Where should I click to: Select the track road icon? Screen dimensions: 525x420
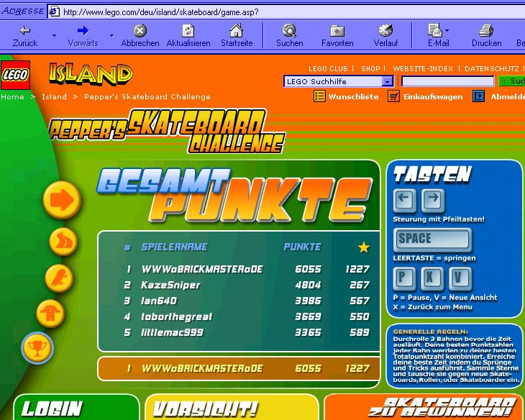63,241
